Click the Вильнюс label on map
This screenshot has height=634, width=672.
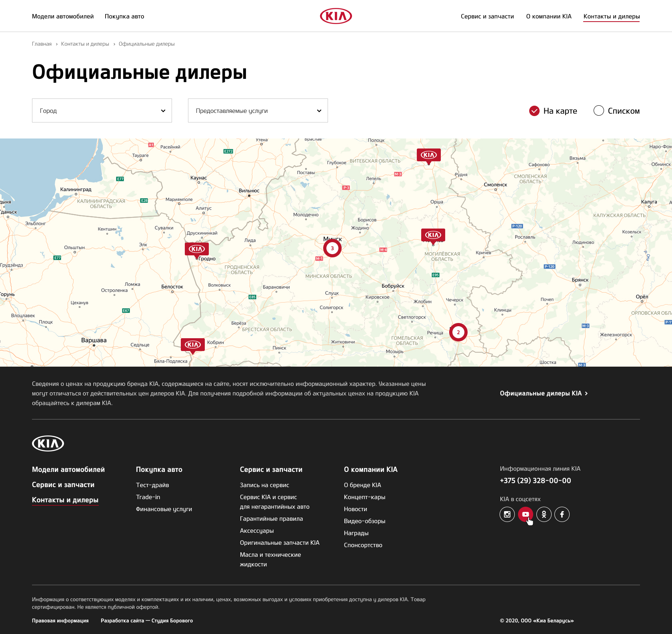[x=249, y=191]
